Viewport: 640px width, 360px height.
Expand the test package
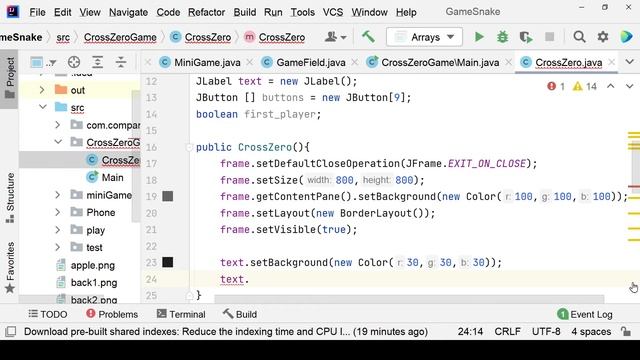[58, 247]
